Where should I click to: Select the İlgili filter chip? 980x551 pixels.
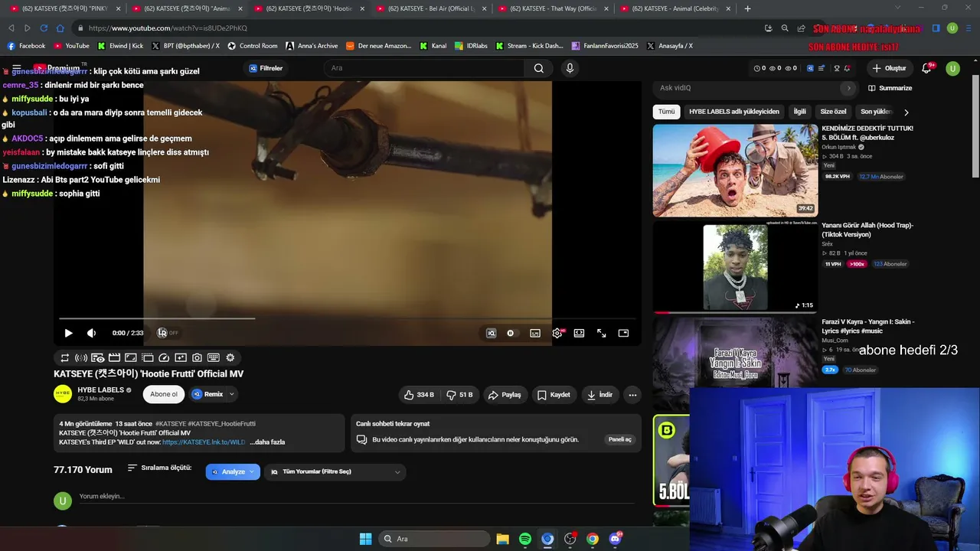pos(800,112)
